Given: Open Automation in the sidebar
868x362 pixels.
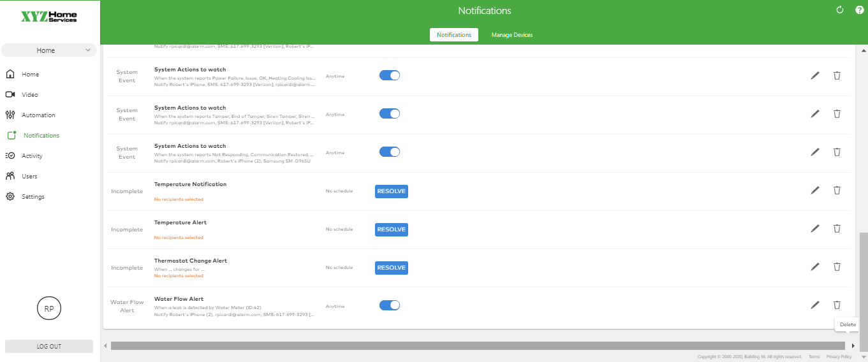Looking at the screenshot, I should coord(38,115).
